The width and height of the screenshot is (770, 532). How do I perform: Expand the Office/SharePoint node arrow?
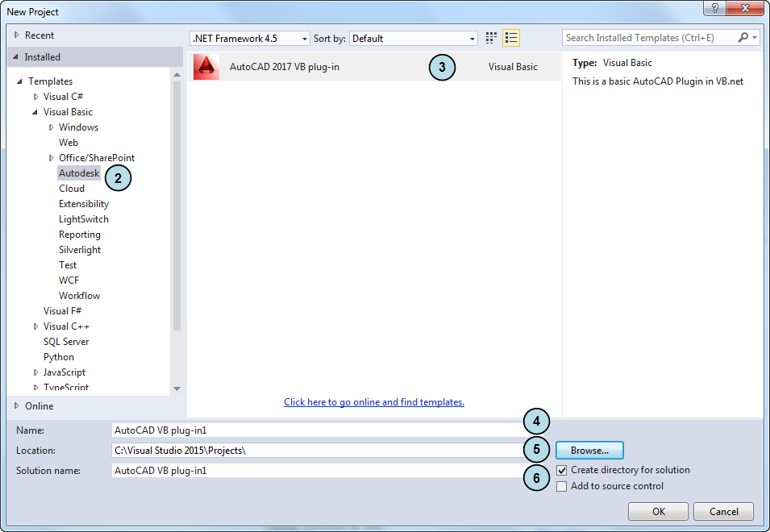coord(51,158)
